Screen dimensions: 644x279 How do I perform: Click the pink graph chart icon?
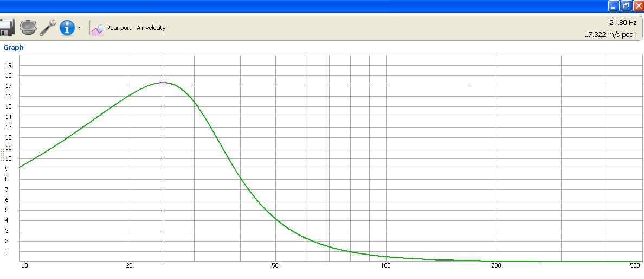[97, 28]
